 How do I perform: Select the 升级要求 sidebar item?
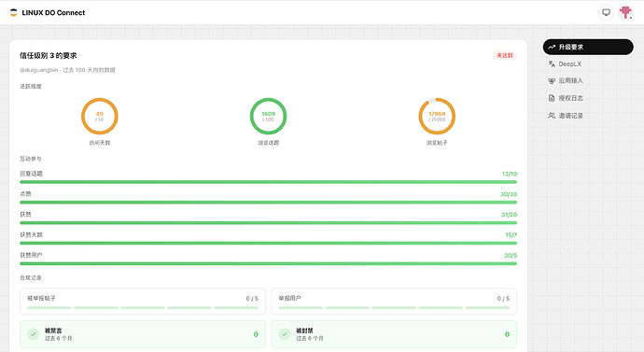[x=588, y=47]
